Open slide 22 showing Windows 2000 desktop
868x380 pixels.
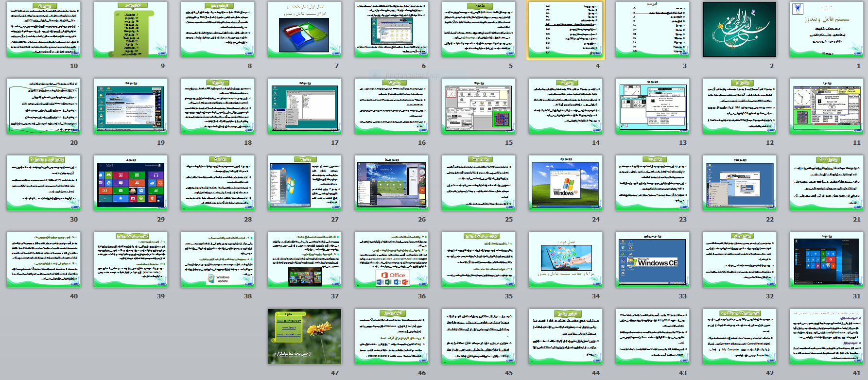739,183
